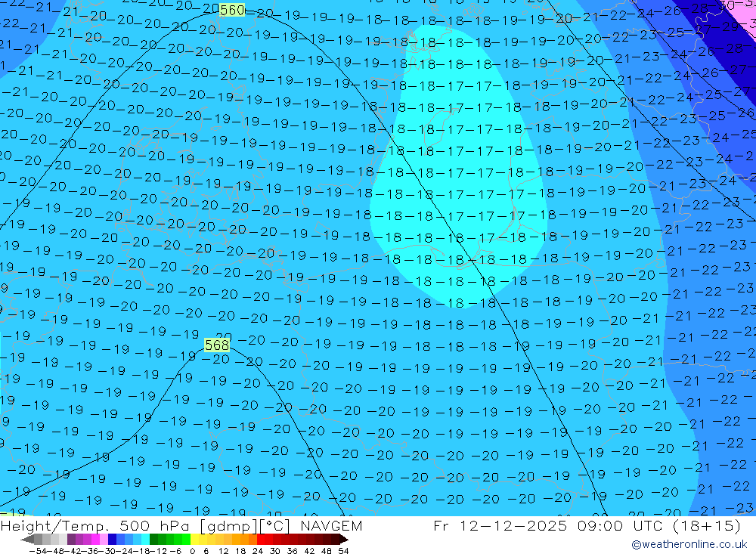Click the '12' label on the color scale
756x554 pixels.
pyautogui.click(x=223, y=551)
